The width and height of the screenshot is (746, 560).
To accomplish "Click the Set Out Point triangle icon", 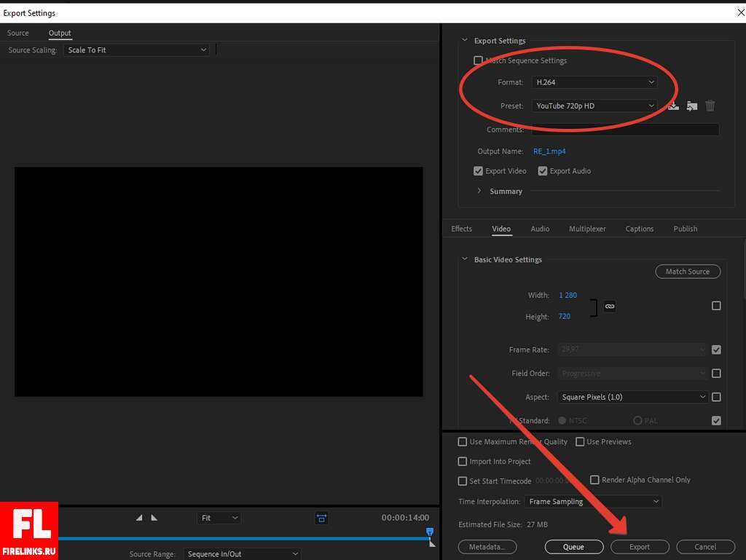I will (x=154, y=518).
